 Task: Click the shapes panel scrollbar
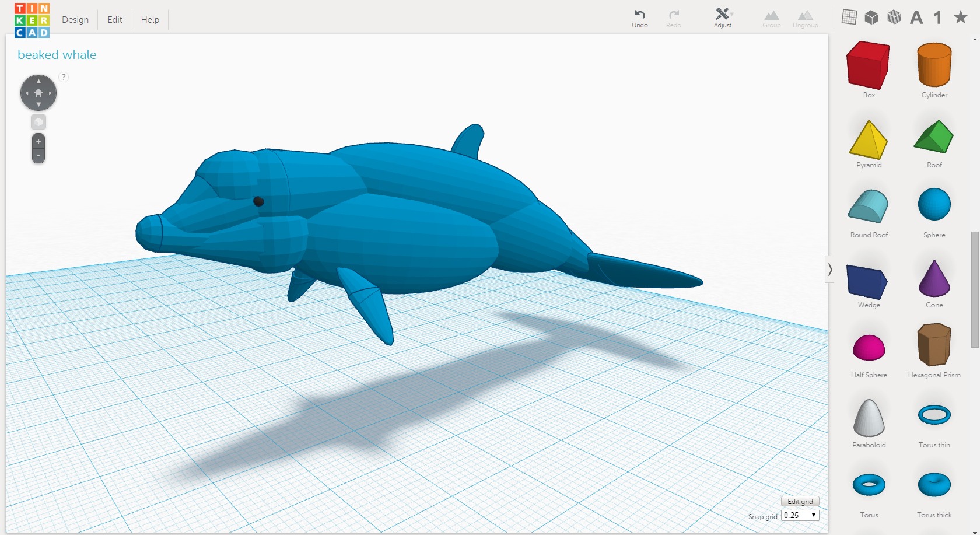(x=975, y=289)
